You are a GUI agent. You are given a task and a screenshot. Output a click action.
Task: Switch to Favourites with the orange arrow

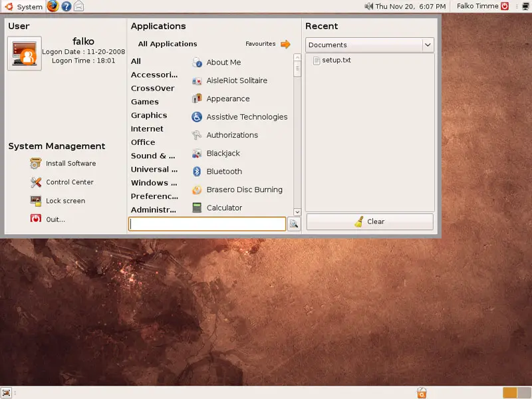285,45
